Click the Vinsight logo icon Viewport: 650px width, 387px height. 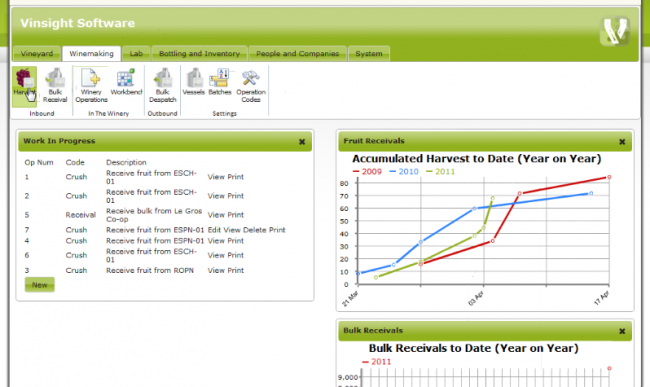[x=615, y=31]
